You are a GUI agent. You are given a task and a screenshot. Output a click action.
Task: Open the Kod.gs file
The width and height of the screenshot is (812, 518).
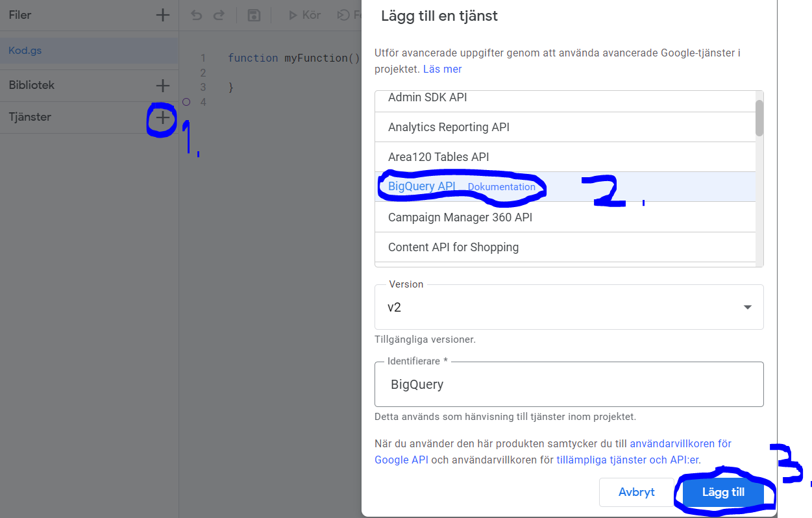click(x=89, y=50)
